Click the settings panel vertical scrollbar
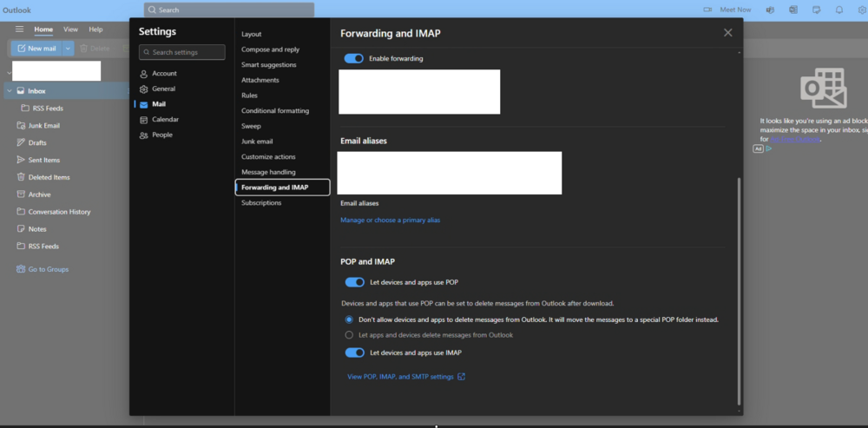 [x=739, y=291]
